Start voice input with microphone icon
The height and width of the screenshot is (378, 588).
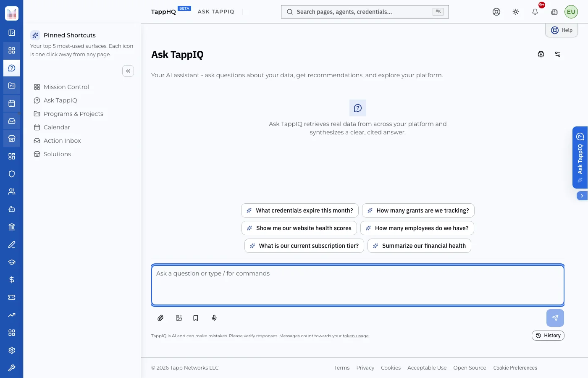click(214, 318)
